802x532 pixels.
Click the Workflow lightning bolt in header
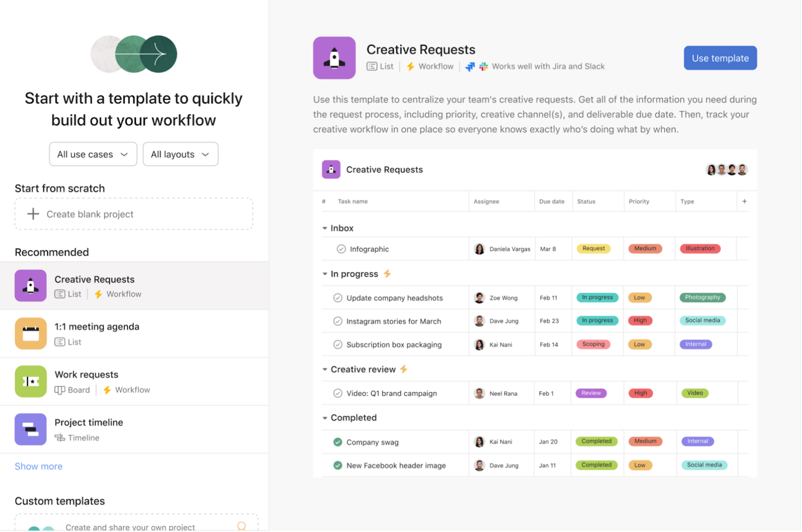(411, 66)
